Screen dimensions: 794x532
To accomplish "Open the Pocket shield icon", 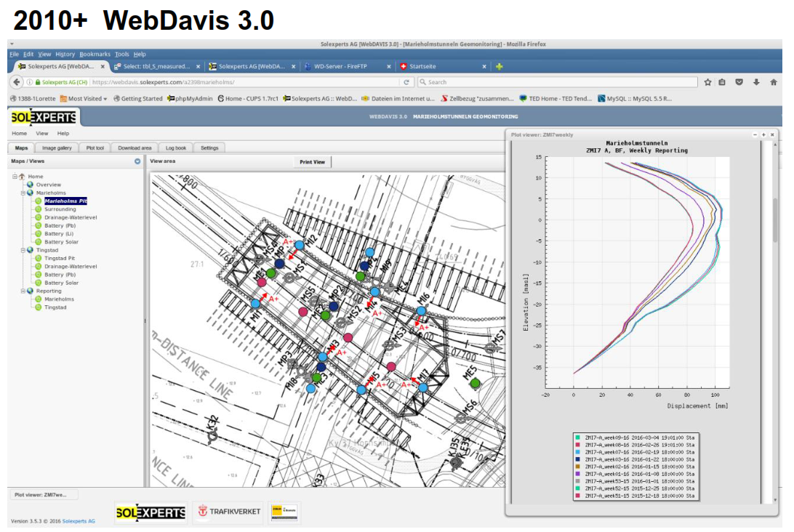I will pos(739,82).
